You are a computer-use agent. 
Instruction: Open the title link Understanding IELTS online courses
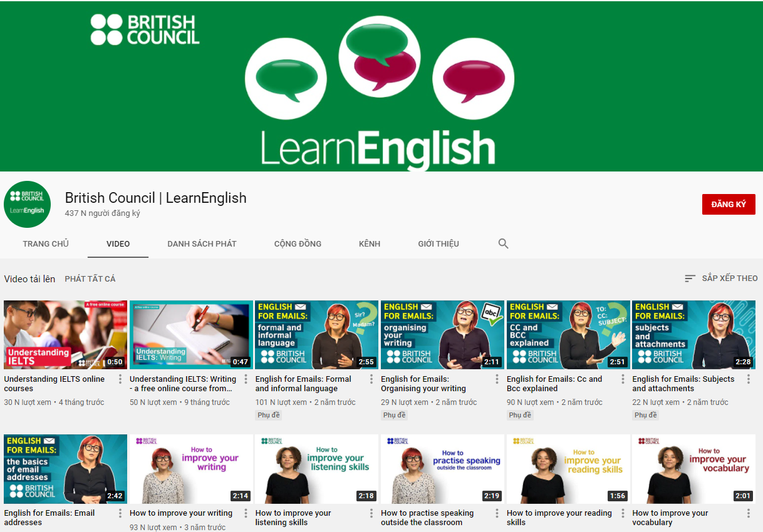click(54, 384)
